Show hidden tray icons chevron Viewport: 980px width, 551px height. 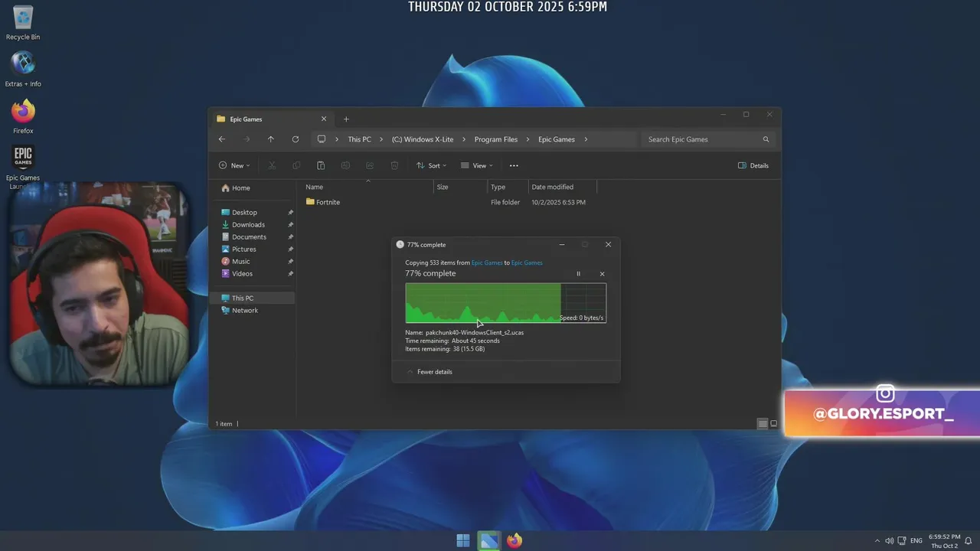click(x=877, y=541)
